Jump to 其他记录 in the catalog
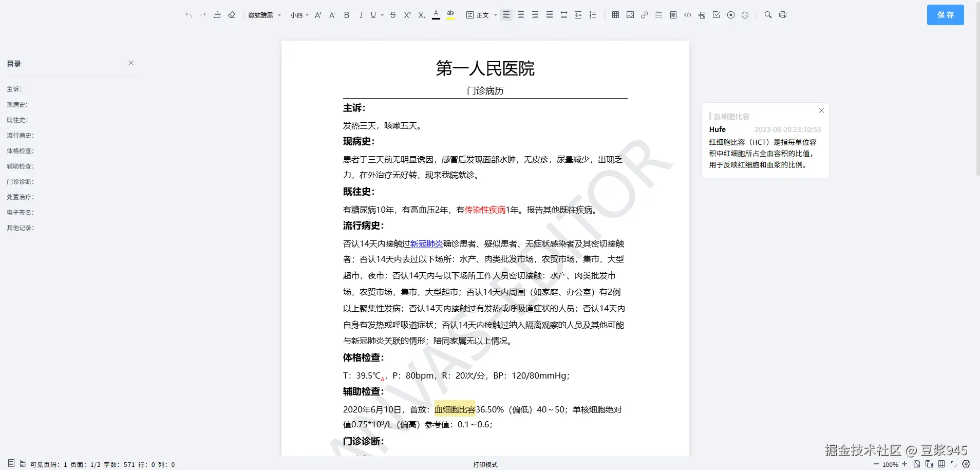 click(21, 228)
